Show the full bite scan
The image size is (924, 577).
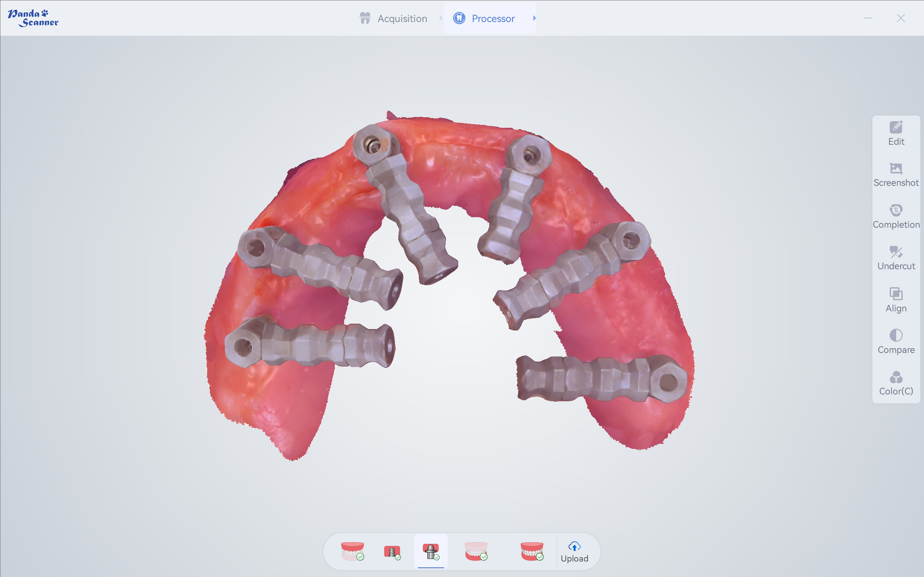pyautogui.click(x=532, y=551)
